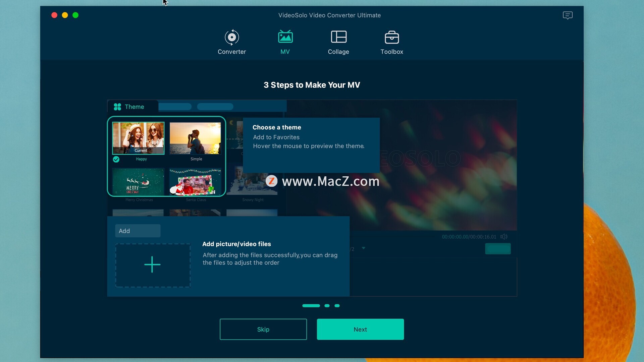Click the Toolbox label
Image resolution: width=644 pixels, height=362 pixels.
click(x=392, y=52)
